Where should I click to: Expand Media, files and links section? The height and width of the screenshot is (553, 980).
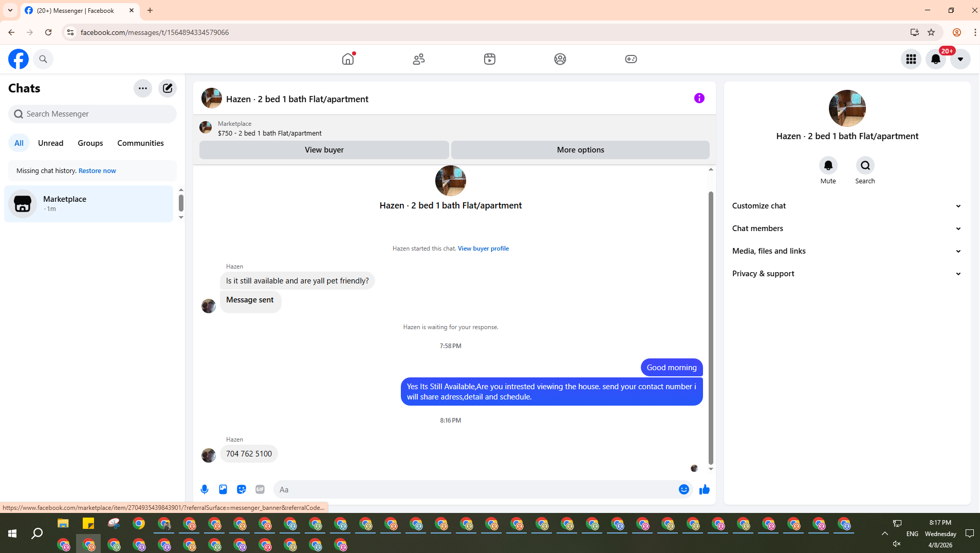847,251
